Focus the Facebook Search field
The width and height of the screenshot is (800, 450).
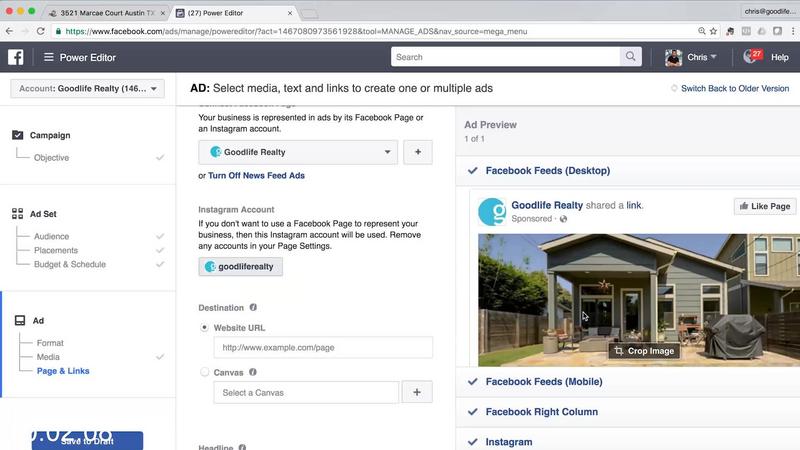coord(506,57)
